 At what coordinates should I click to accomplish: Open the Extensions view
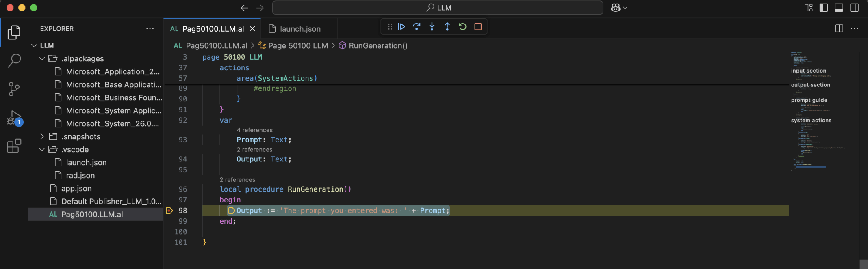tap(14, 146)
